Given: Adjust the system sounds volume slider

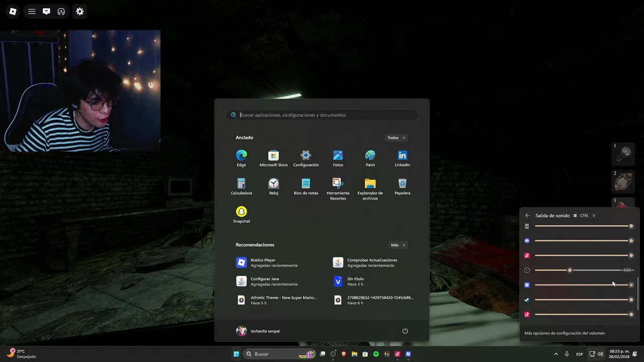Looking at the screenshot, I should pyautogui.click(x=584, y=226).
